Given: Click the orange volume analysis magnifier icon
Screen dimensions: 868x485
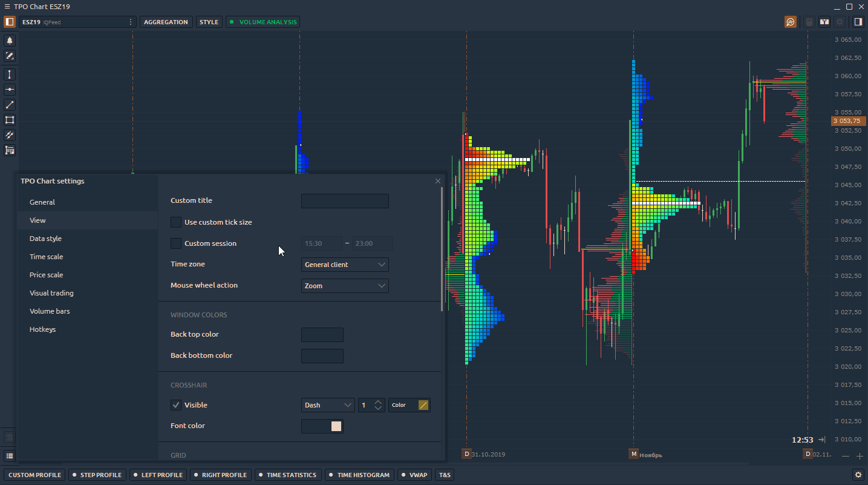Looking at the screenshot, I should [791, 22].
